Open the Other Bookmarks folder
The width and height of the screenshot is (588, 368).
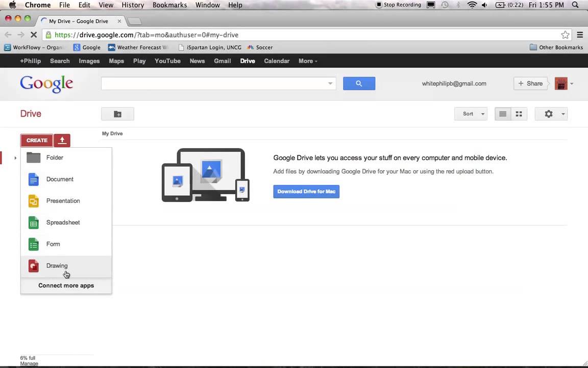point(556,48)
